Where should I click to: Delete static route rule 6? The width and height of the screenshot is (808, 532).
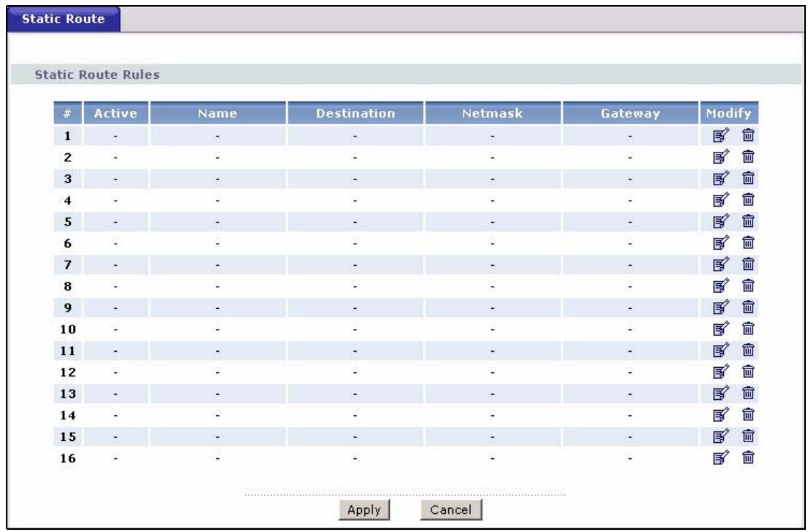tap(748, 242)
